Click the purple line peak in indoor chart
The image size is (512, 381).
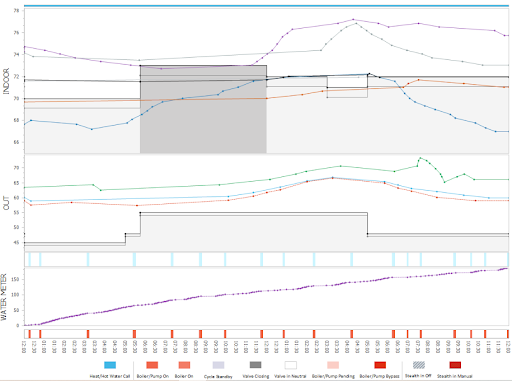pos(353,19)
